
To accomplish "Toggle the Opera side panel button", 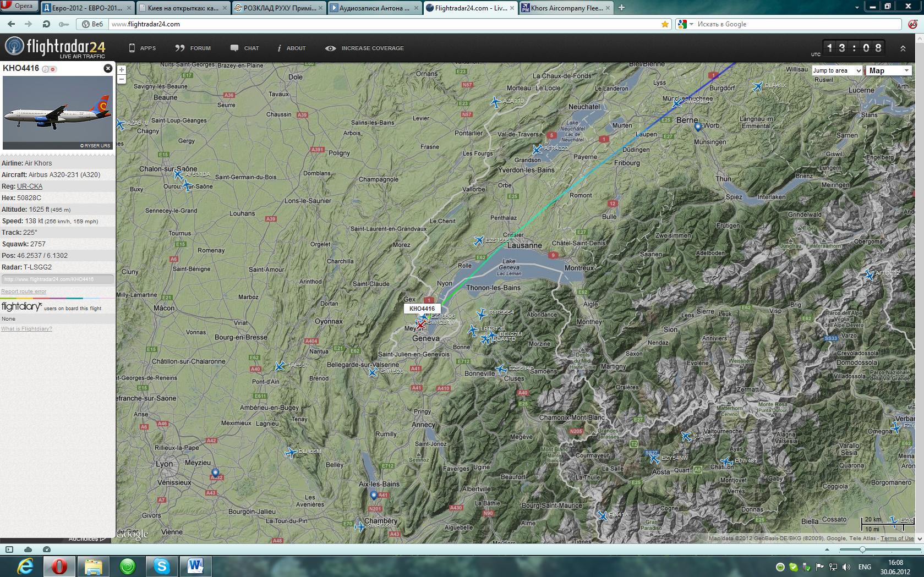I will [9, 549].
